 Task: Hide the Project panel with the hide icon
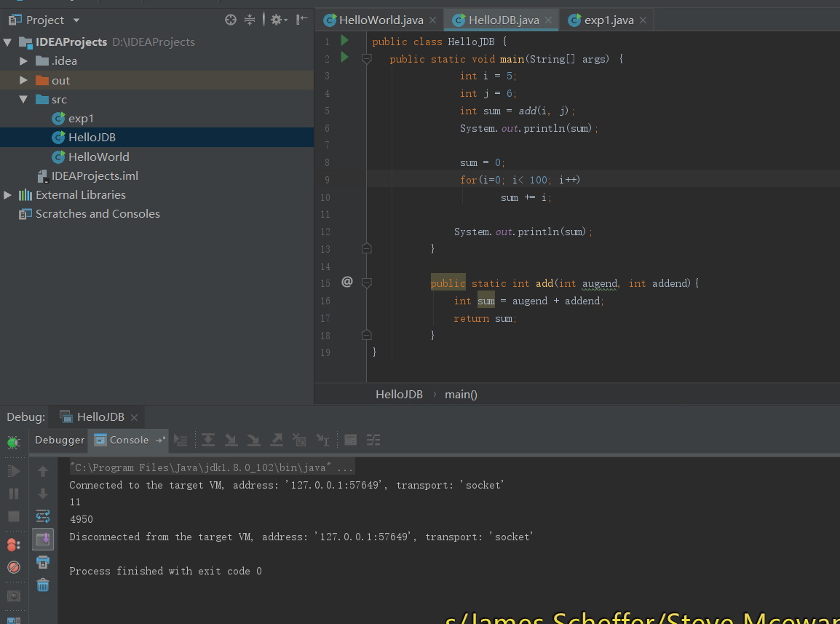pyautogui.click(x=302, y=20)
